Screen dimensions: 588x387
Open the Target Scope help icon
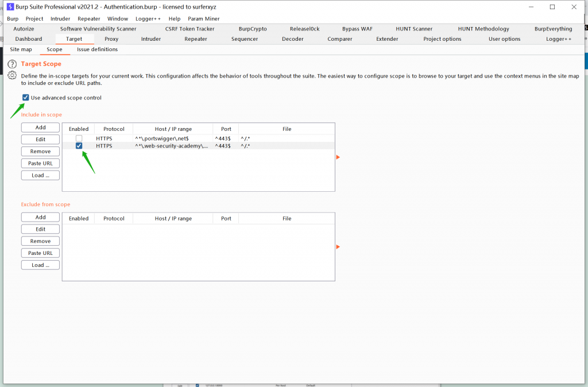tap(12, 64)
